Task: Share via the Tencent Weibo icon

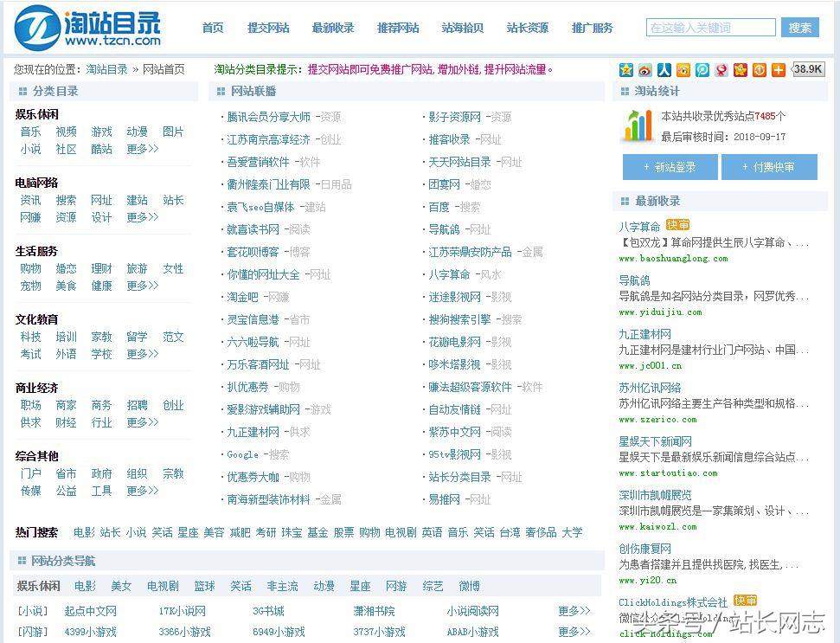Action: point(702,69)
